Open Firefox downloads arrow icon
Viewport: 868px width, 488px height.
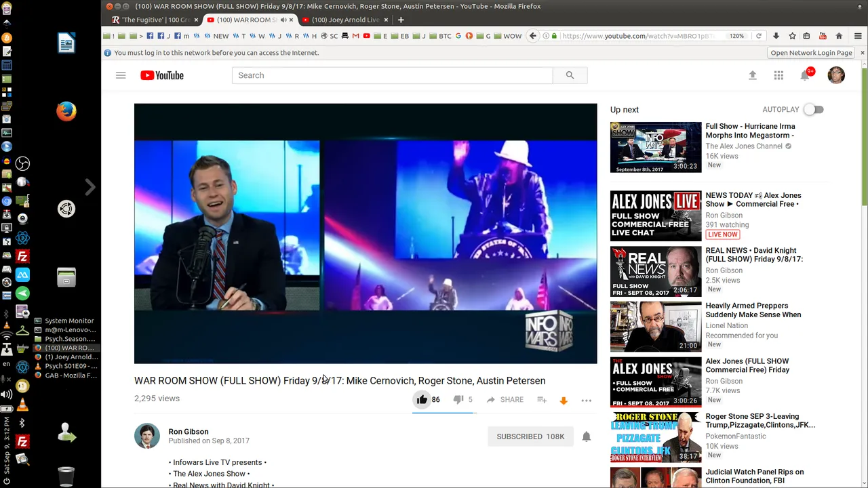point(776,36)
